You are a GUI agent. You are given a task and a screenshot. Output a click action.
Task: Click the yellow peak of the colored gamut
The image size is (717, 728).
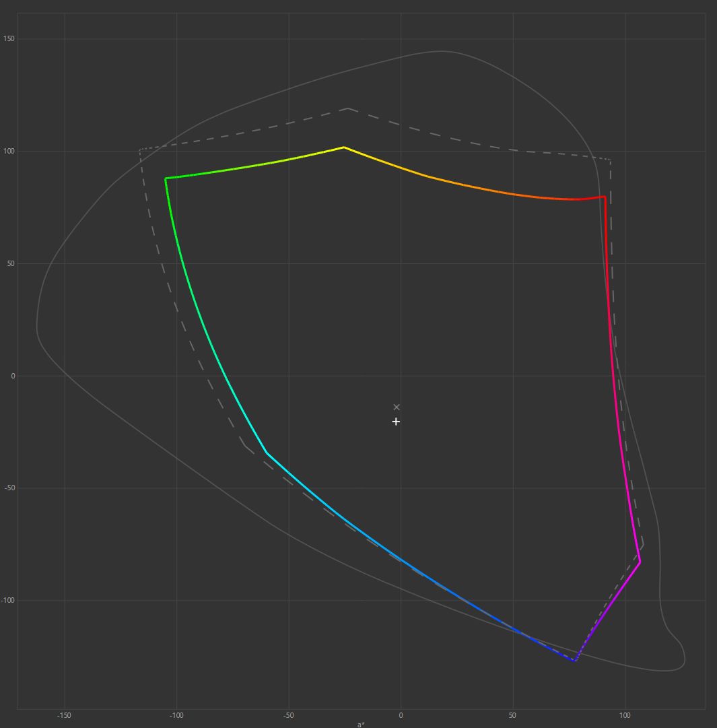tap(344, 147)
